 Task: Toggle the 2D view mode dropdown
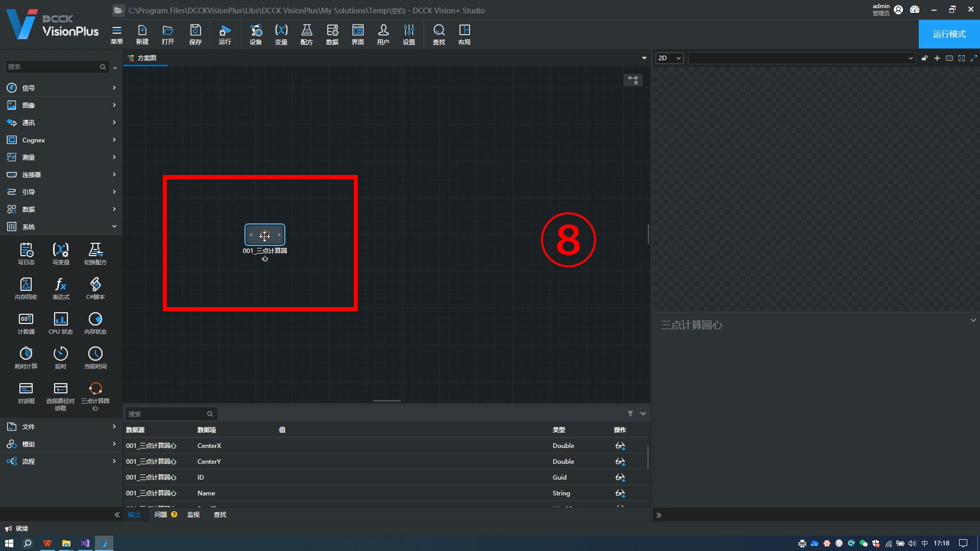tap(670, 58)
